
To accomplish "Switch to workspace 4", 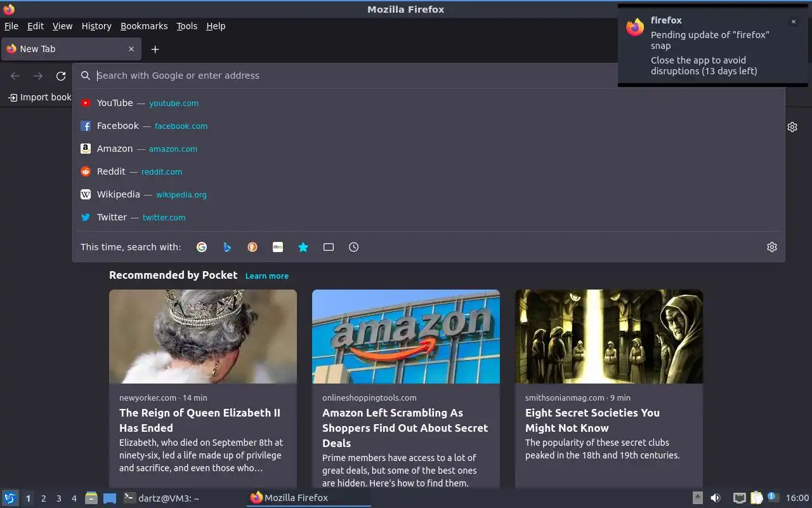I will point(74,498).
